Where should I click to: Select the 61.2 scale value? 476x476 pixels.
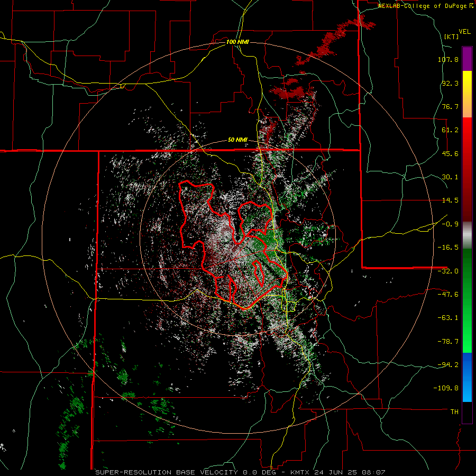click(x=450, y=130)
